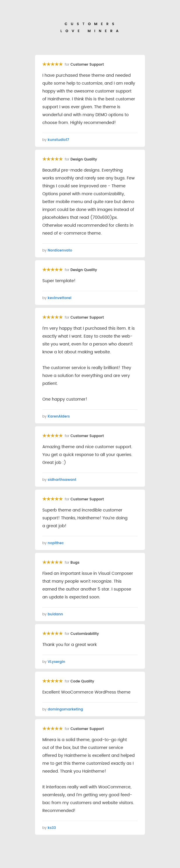The width and height of the screenshot is (180, 868).
Task: Click star rating on Nordicenvato's review
Action: [x=52, y=159]
